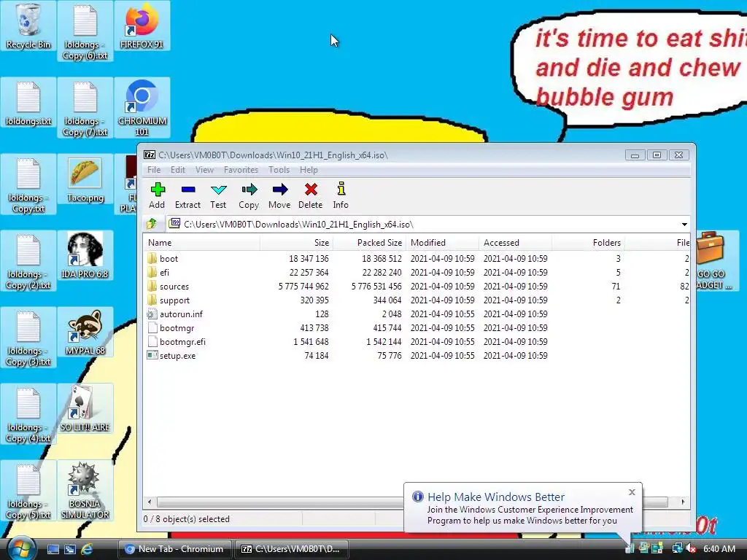Launch Internet Explorer quick launch icon
Viewport: 747px width, 560px height.
[x=87, y=549]
